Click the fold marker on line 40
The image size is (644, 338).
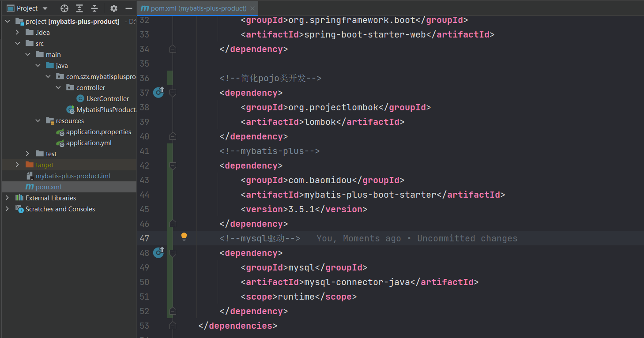(x=173, y=136)
